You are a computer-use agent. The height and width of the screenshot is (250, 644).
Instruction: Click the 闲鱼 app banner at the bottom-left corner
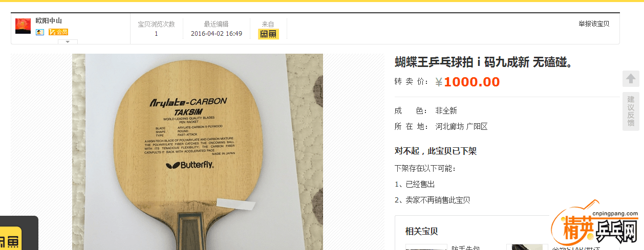tap(19, 233)
